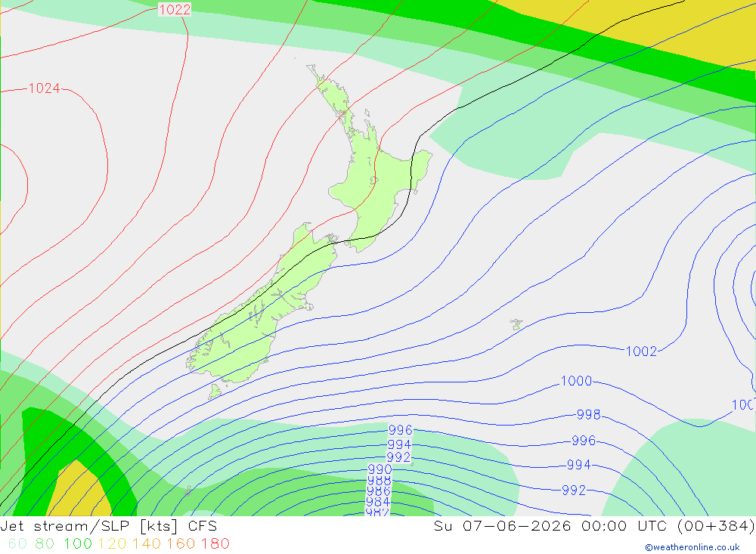Click the 1000 isobar label

[x=576, y=381]
